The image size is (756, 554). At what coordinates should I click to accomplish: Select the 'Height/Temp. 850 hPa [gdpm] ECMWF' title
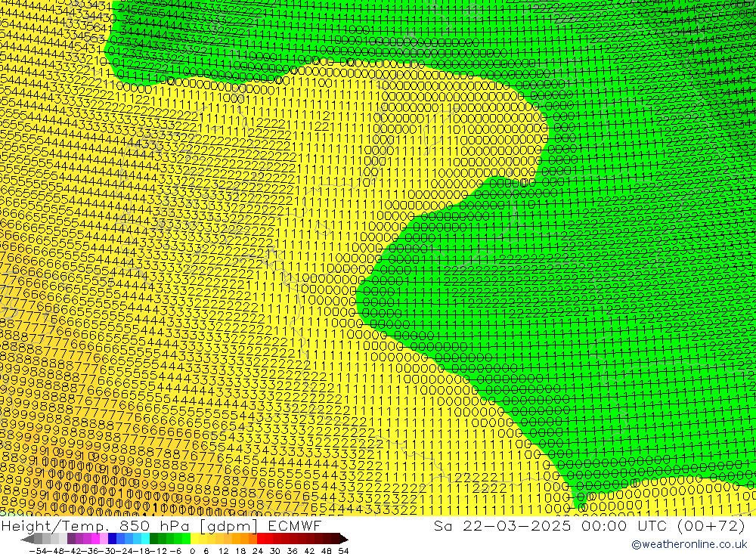161,525
